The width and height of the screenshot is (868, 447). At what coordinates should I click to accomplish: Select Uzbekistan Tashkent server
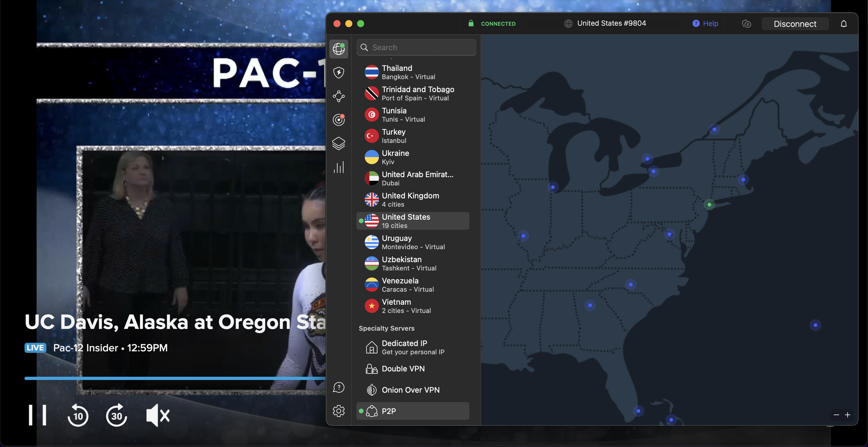click(x=413, y=263)
